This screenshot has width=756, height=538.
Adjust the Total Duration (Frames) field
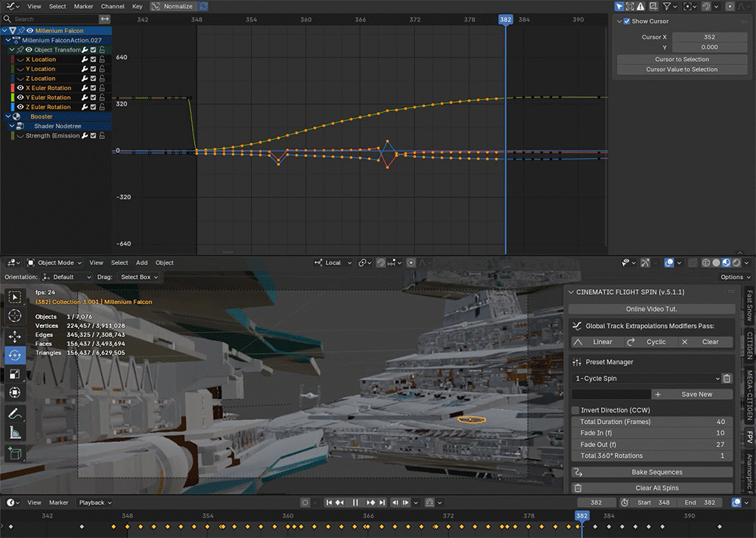pyautogui.click(x=652, y=422)
